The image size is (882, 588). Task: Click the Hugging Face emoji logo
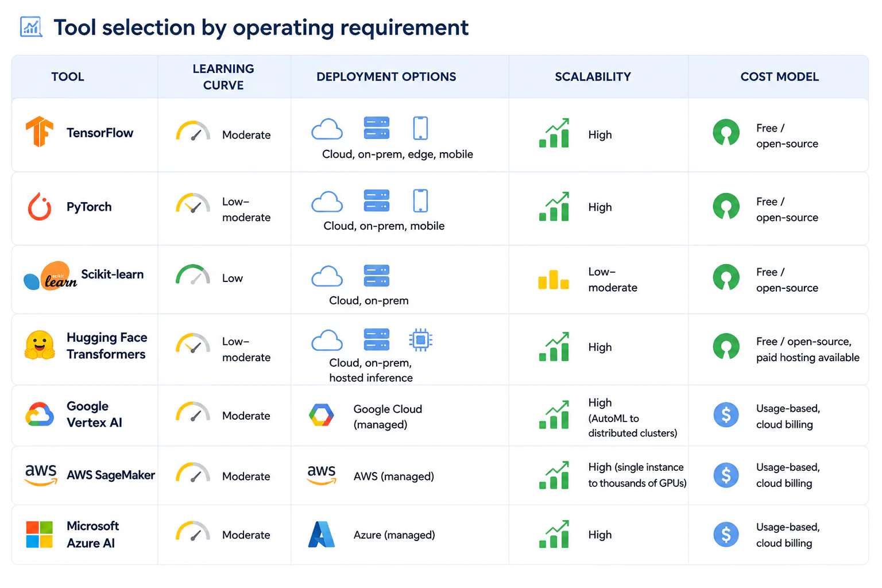point(40,345)
